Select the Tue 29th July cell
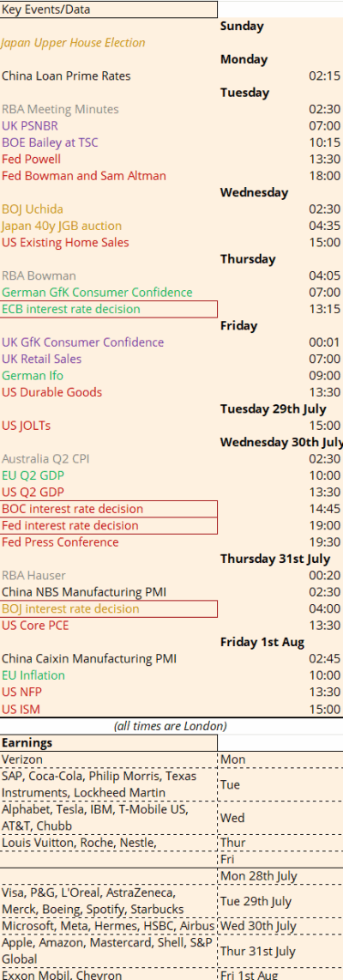The width and height of the screenshot is (343, 980). click(x=280, y=901)
